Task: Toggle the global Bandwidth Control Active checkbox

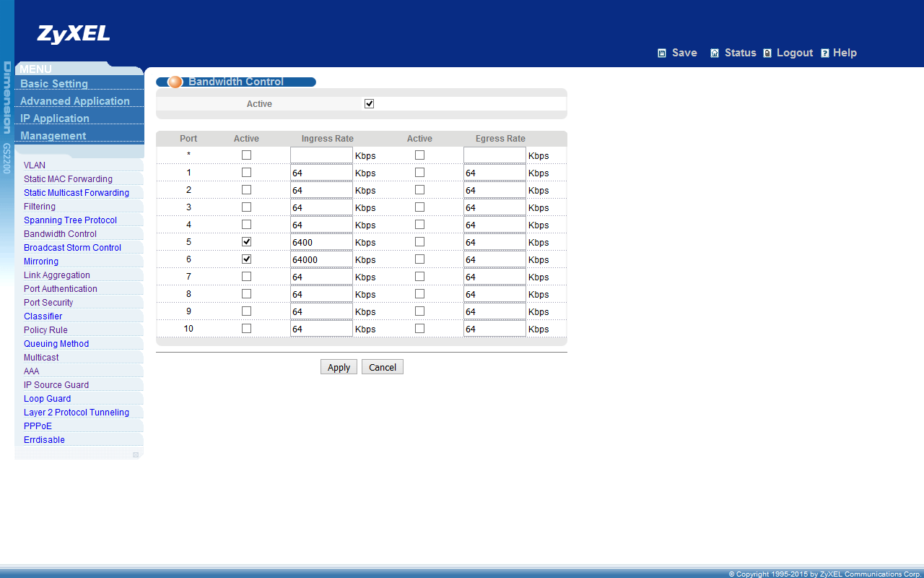Action: tap(369, 104)
